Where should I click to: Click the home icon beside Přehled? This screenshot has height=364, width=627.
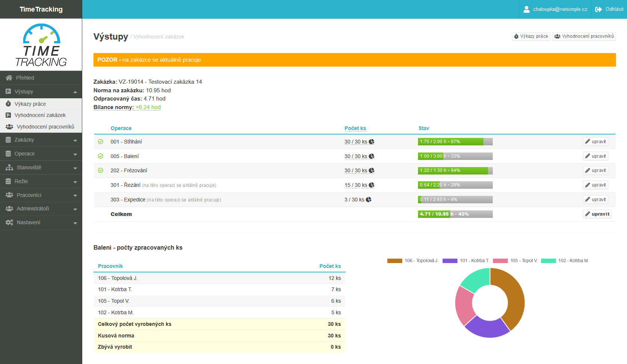click(9, 78)
